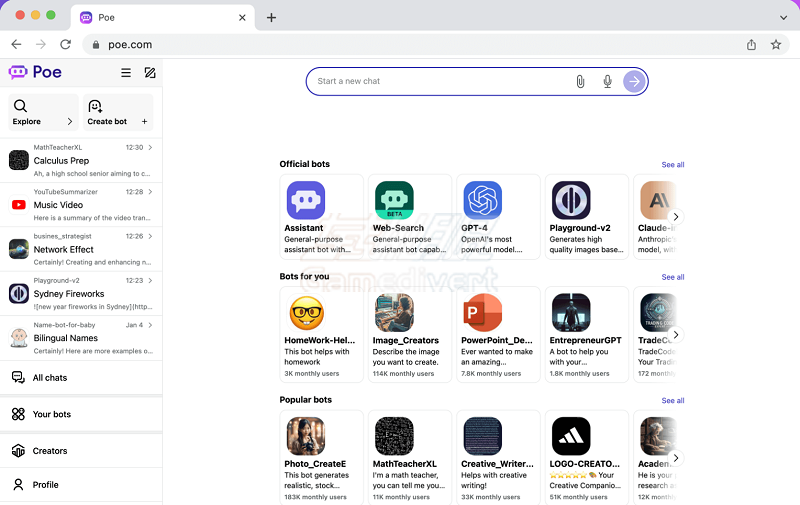Open All chats in sidebar

(50, 378)
